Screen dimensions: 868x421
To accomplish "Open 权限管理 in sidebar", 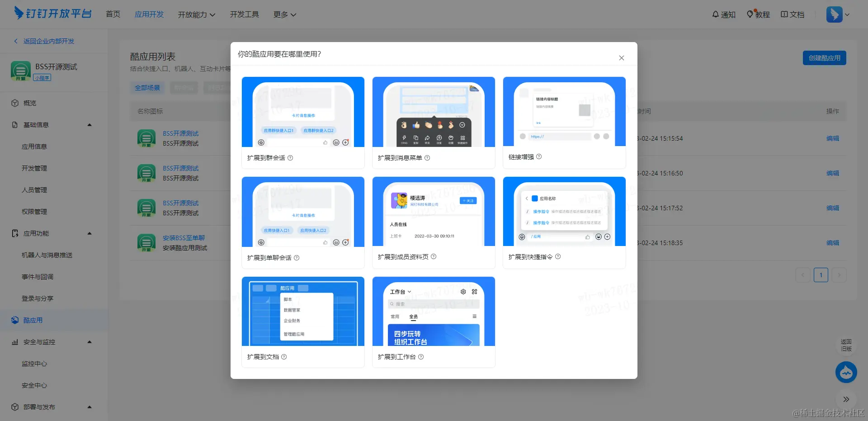I will (x=34, y=212).
